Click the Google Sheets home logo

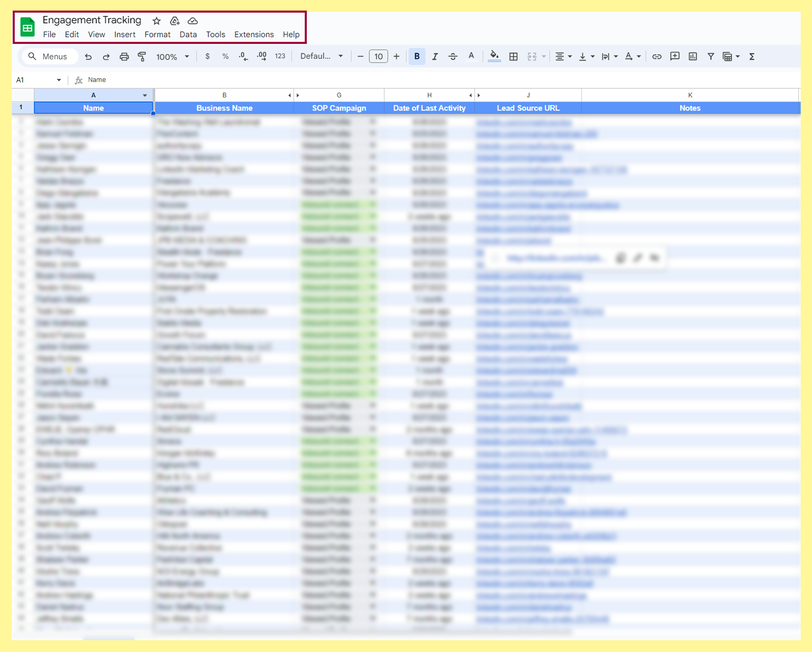point(28,28)
